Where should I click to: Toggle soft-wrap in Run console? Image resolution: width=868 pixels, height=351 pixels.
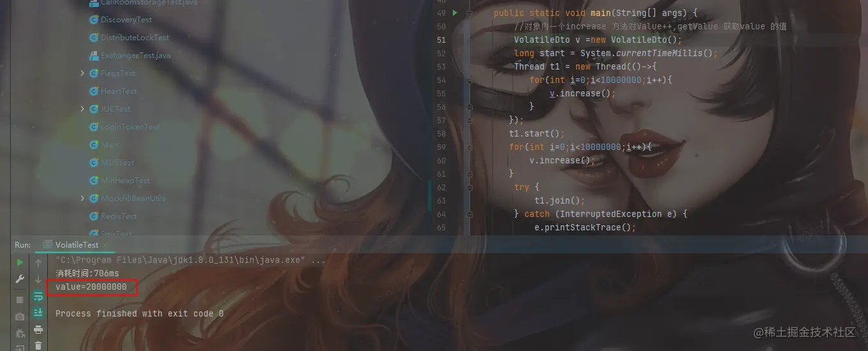(38, 295)
